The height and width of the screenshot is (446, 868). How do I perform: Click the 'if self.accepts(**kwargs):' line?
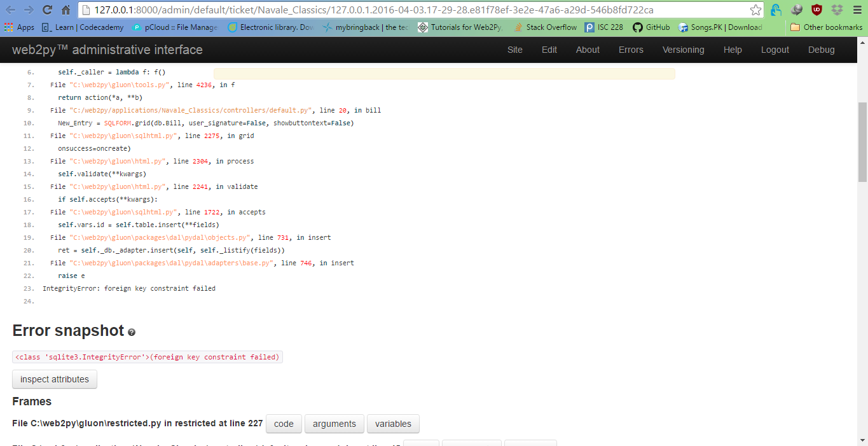tap(107, 199)
